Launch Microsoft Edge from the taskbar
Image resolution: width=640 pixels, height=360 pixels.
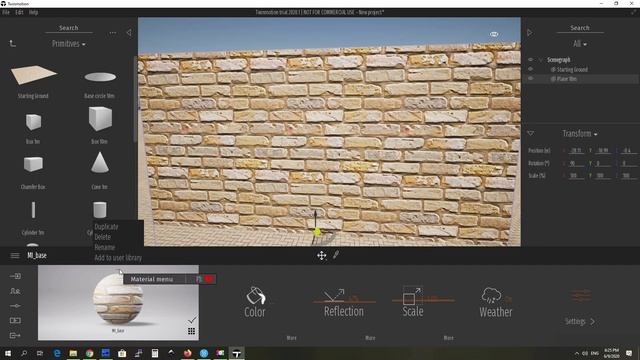57,353
